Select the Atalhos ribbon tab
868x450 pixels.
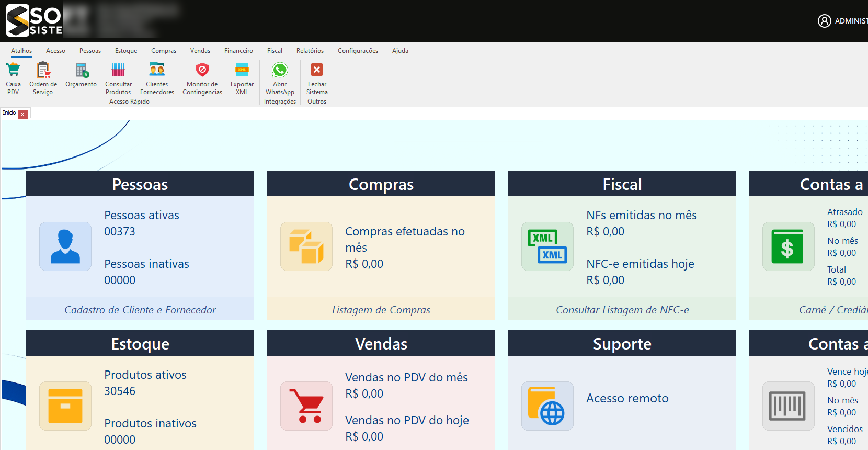[x=21, y=51]
